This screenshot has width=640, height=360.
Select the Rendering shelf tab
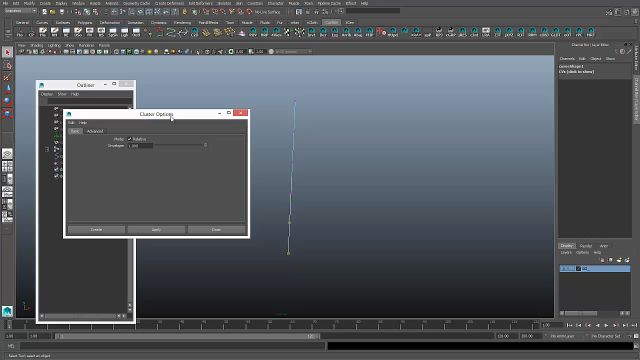(182, 22)
